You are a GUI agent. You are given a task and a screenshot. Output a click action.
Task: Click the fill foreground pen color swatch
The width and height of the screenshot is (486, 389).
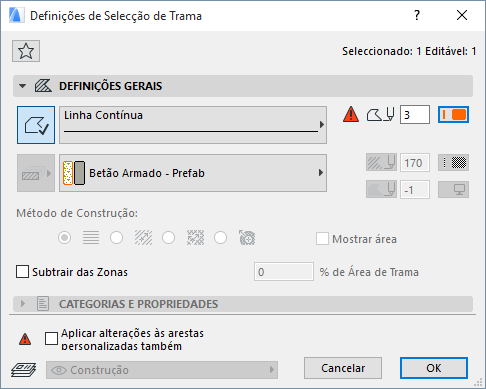click(453, 163)
